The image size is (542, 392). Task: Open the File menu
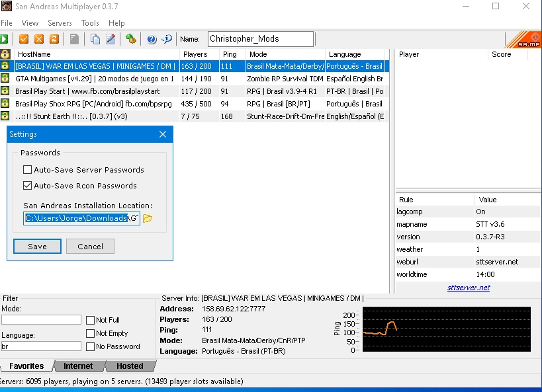click(x=7, y=23)
